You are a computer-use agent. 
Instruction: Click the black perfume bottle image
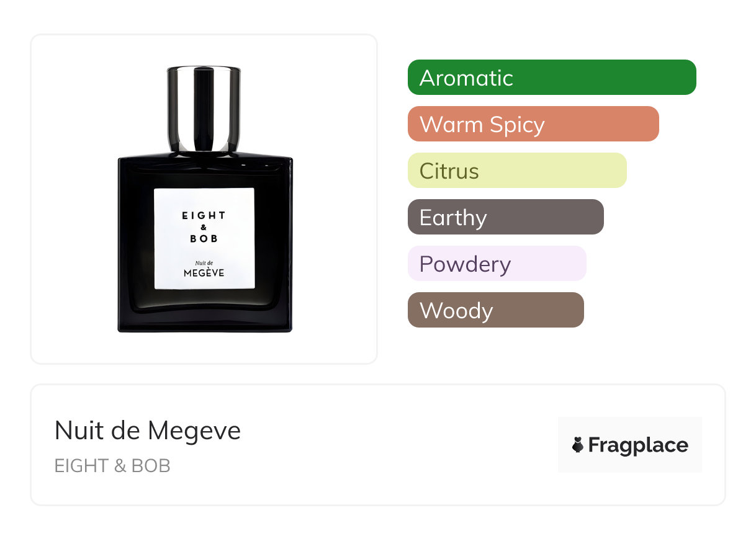(x=205, y=199)
